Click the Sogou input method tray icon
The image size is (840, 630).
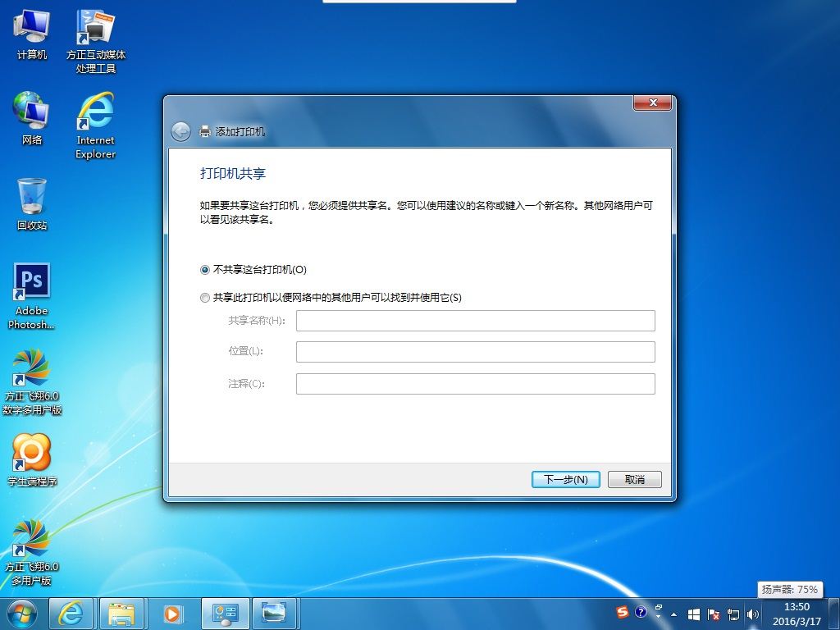pyautogui.click(x=622, y=612)
